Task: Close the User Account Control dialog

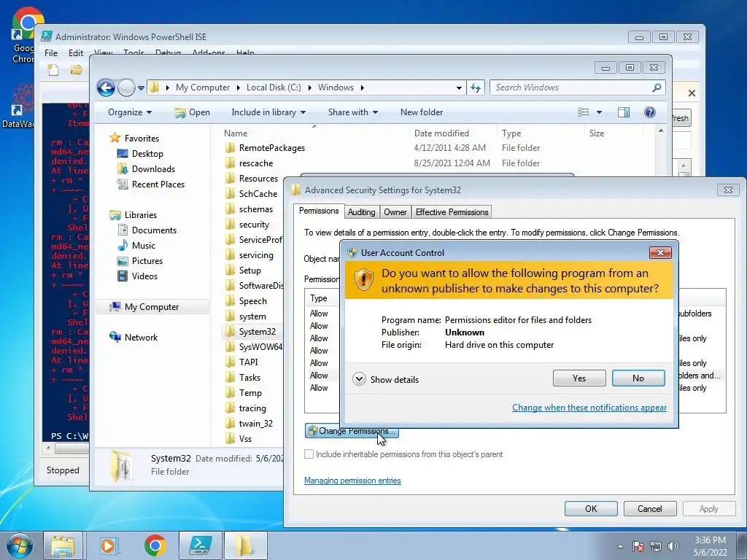Action: pos(660,253)
